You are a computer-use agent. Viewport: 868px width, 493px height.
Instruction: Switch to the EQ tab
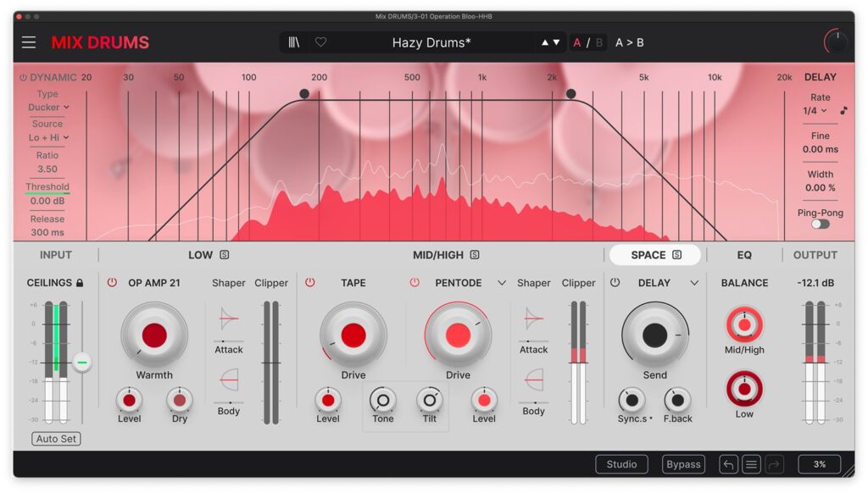[x=744, y=255]
